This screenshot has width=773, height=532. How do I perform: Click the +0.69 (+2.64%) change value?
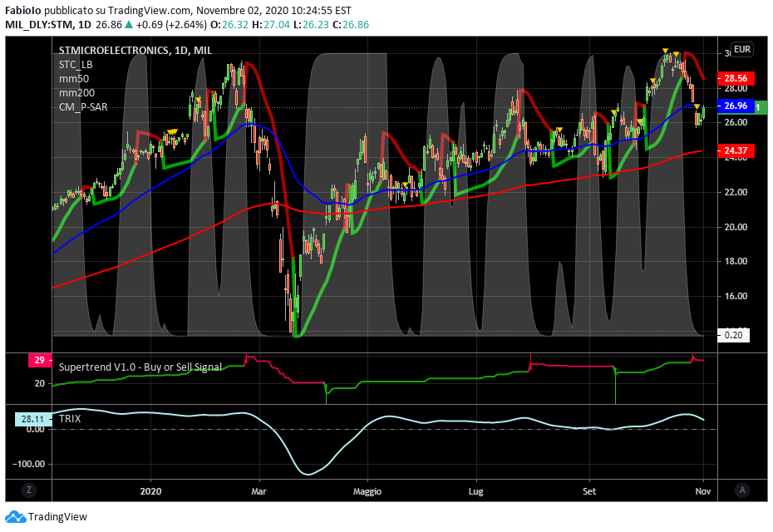click(x=171, y=25)
